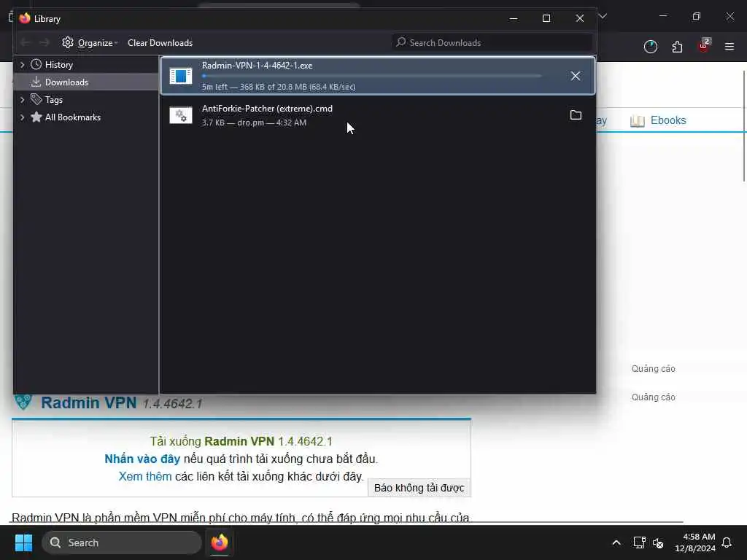This screenshot has height=560, width=747.
Task: Click the Radmin-VPN exe file icon
Action: (x=181, y=76)
